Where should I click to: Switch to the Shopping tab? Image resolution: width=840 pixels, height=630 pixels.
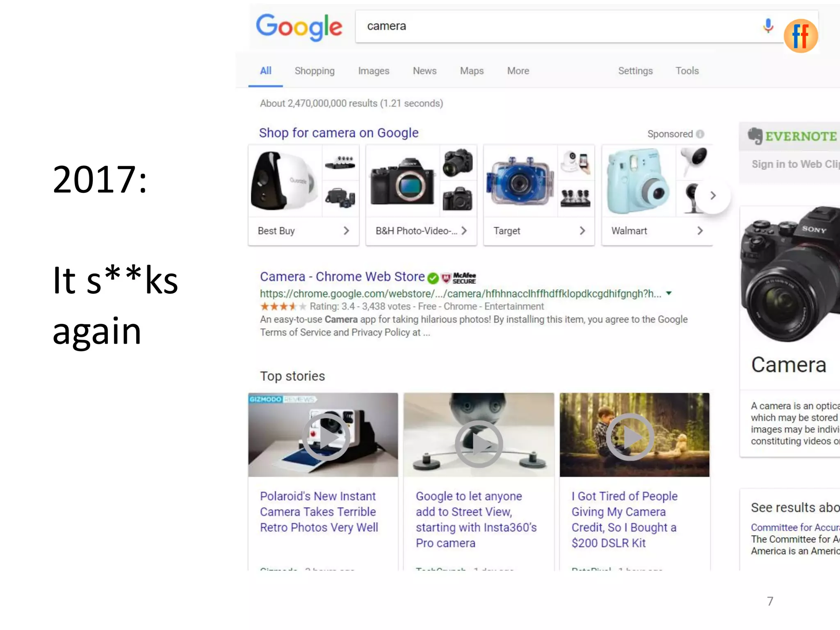click(x=315, y=71)
